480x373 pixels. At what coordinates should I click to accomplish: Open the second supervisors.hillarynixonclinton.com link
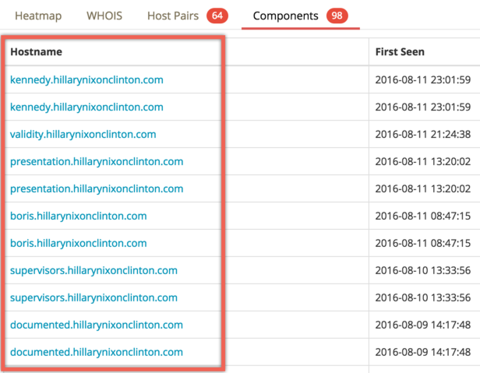click(x=94, y=298)
